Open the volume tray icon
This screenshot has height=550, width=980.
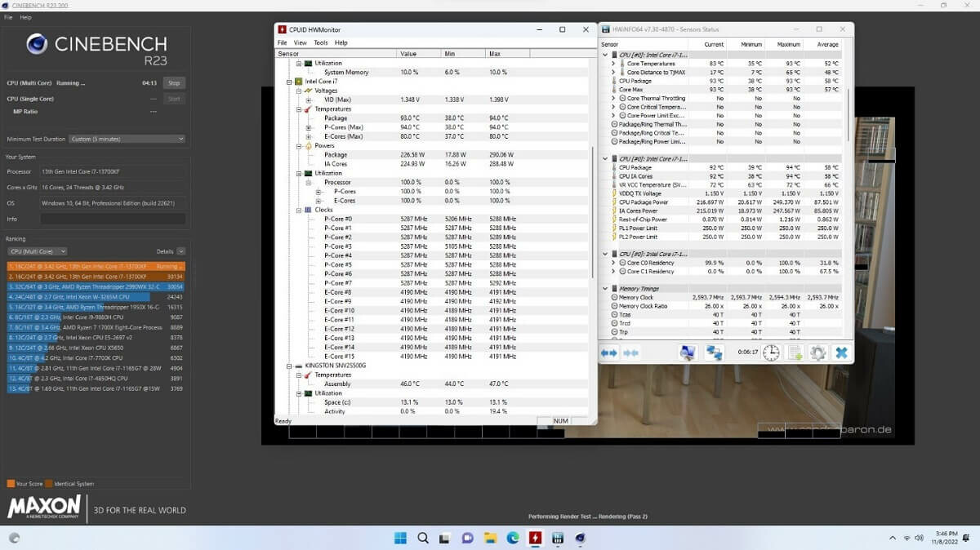[921, 538]
